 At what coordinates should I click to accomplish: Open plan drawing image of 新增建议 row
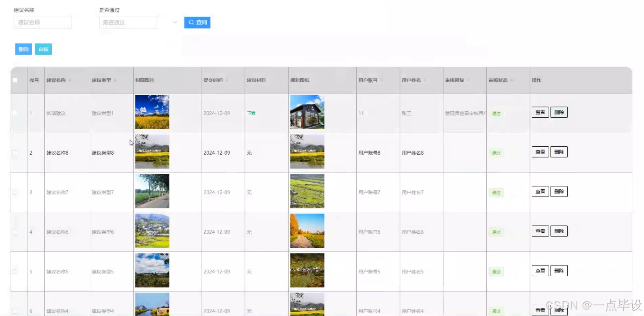click(307, 112)
